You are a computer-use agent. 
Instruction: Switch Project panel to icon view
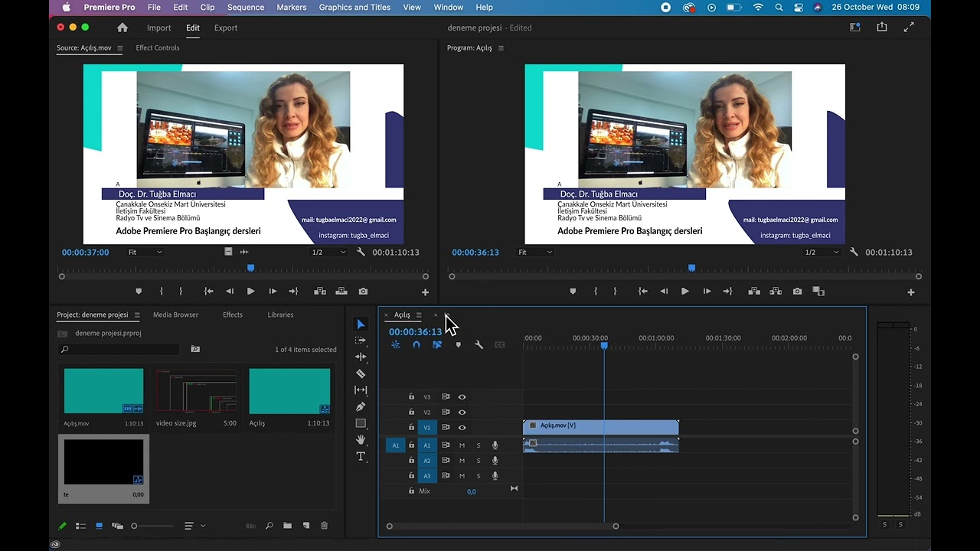click(99, 526)
